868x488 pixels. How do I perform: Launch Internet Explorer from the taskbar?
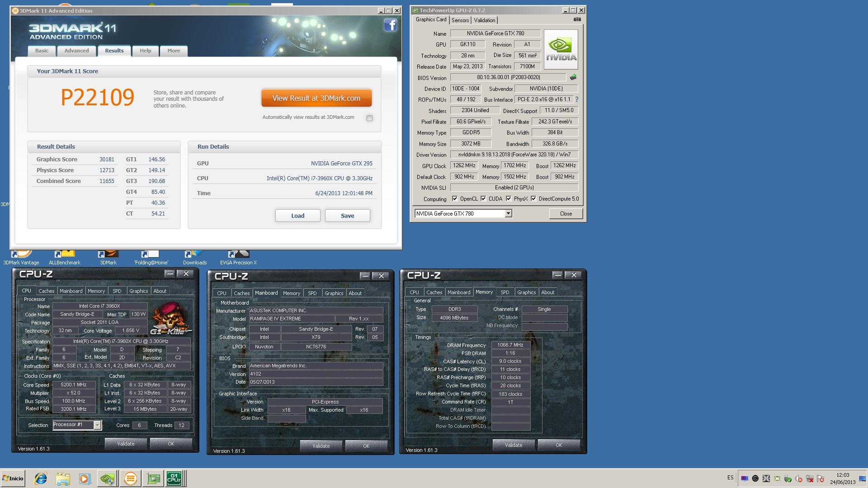[41, 479]
